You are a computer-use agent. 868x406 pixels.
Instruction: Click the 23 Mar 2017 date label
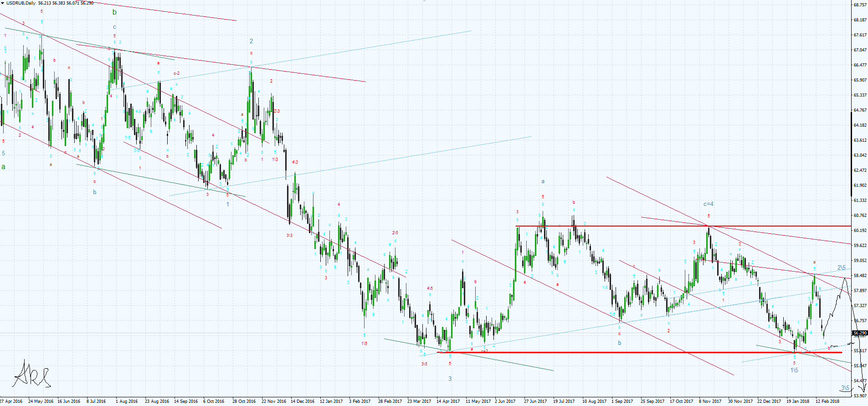[x=419, y=401]
